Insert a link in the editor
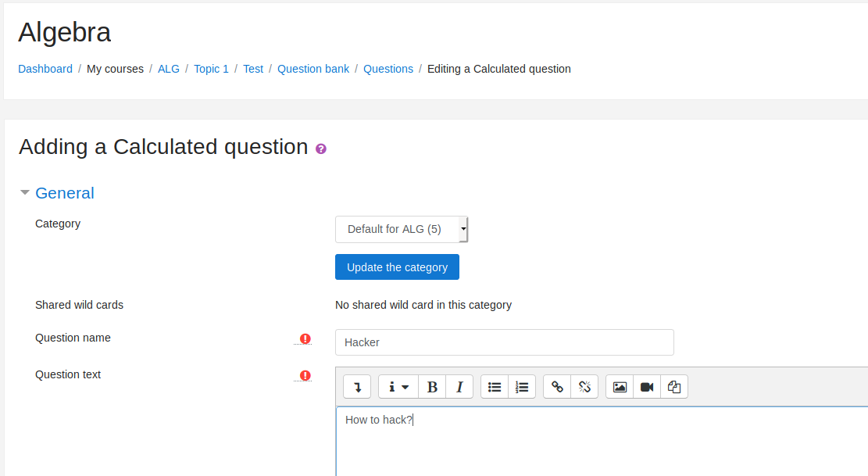Image resolution: width=868 pixels, height=476 pixels. (x=557, y=387)
